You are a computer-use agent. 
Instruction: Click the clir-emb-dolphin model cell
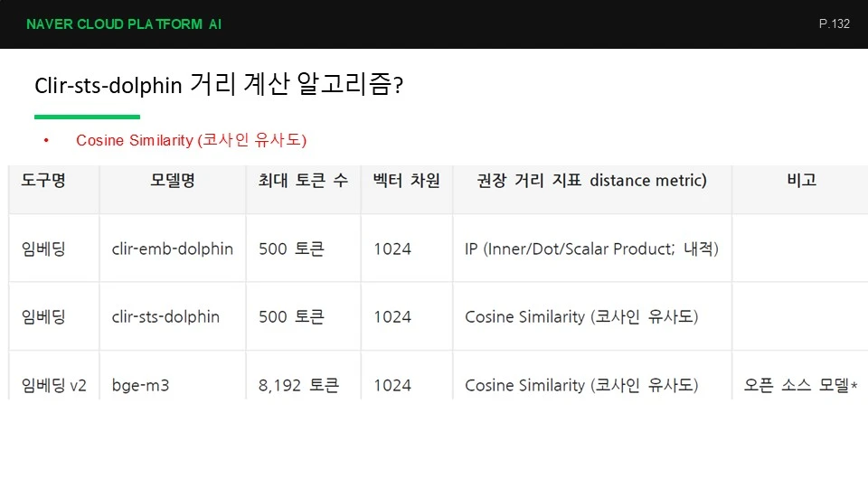coord(172,249)
